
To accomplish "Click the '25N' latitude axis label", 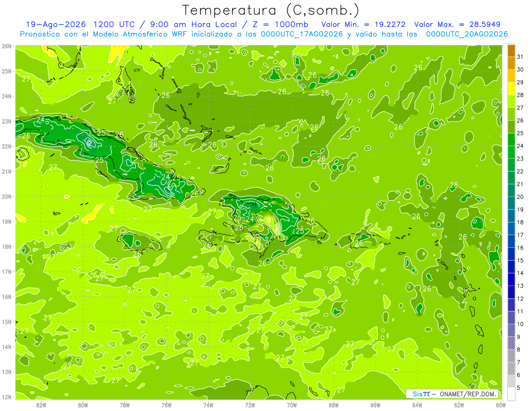I will click(x=7, y=71).
